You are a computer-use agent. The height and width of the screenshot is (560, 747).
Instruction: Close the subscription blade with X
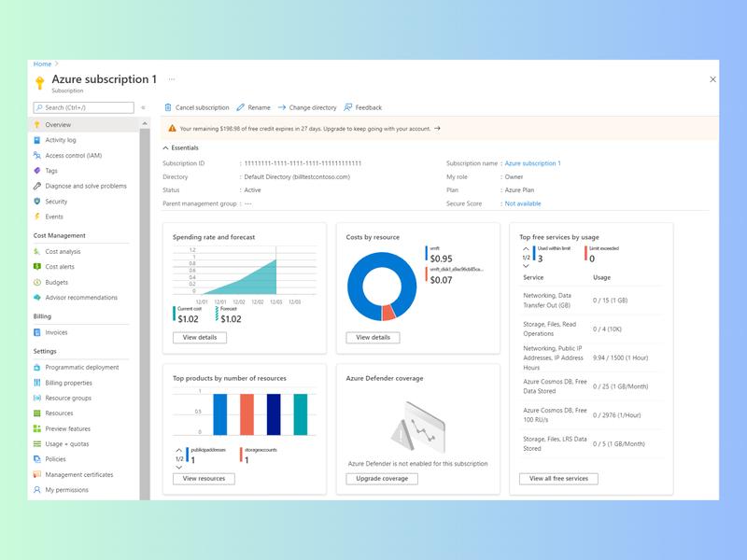coord(712,79)
